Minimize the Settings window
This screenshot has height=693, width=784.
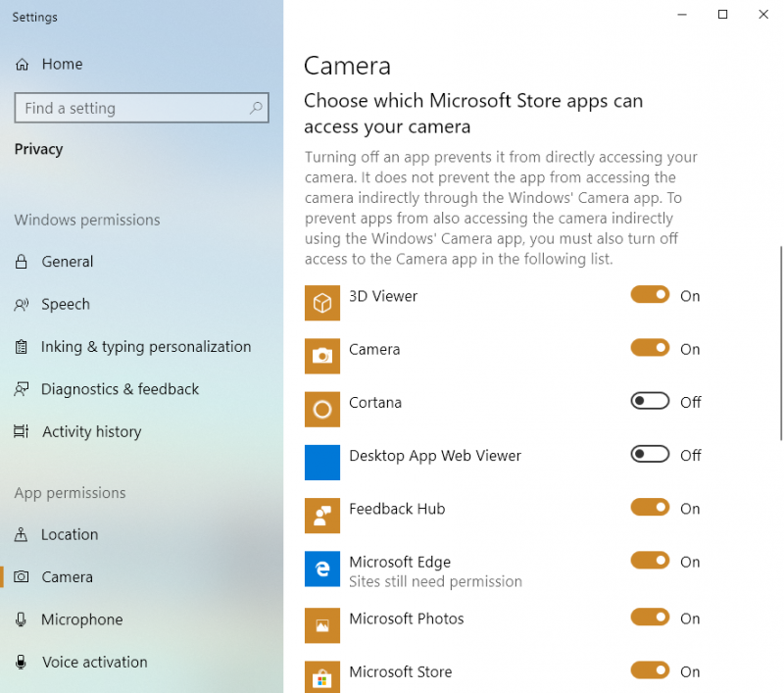(682, 15)
